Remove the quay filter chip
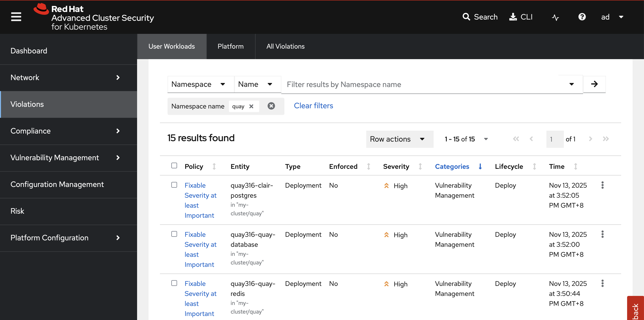 251,106
